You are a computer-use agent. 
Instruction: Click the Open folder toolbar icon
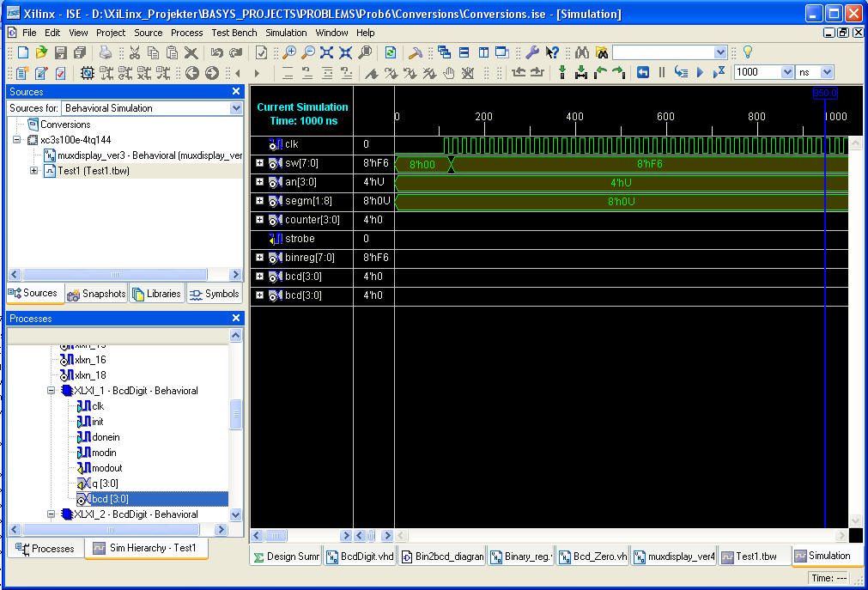[41, 52]
